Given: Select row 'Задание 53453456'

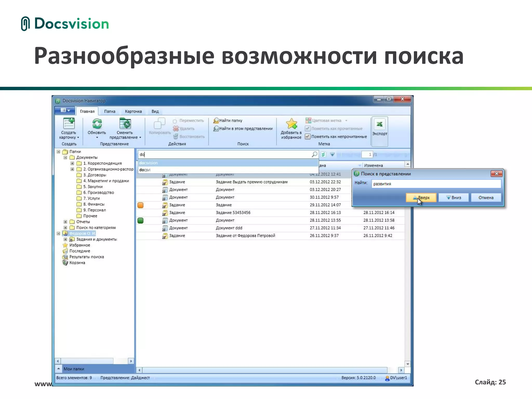Looking at the screenshot, I should pyautogui.click(x=270, y=213).
